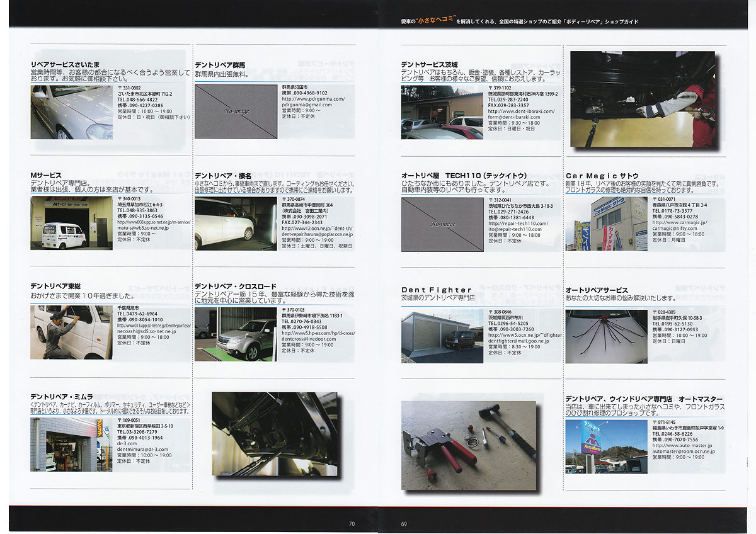Select the No-image placeholder for オートリペア屋 TECH110
The image size is (756, 534).
pos(442,224)
